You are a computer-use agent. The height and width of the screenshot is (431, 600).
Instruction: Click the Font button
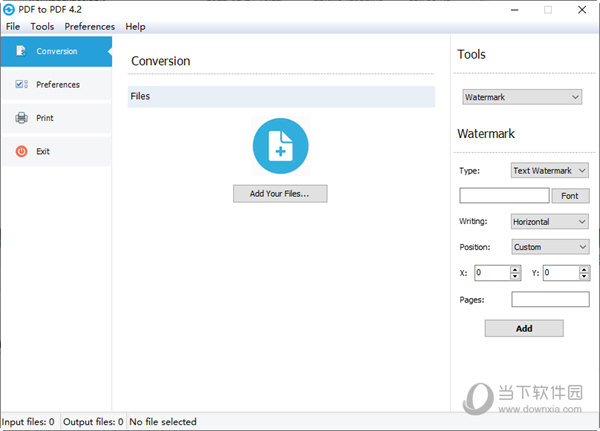click(570, 196)
